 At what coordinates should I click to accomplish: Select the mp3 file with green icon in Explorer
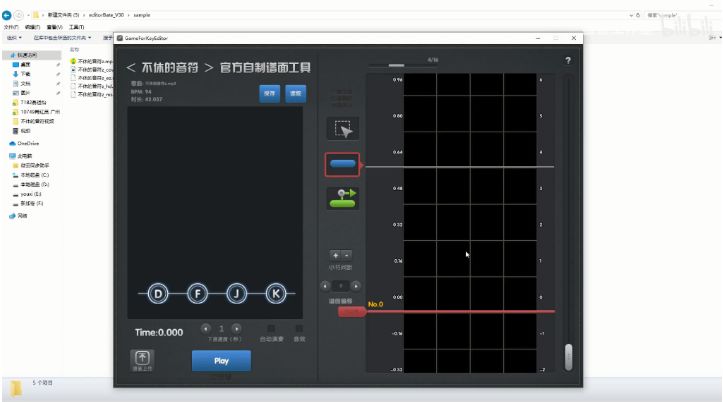91,61
